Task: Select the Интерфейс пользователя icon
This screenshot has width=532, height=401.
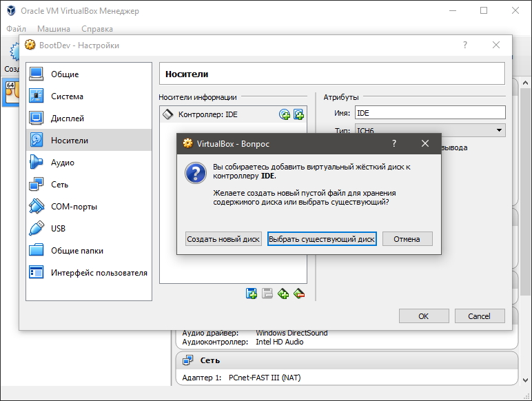Action: [x=36, y=272]
